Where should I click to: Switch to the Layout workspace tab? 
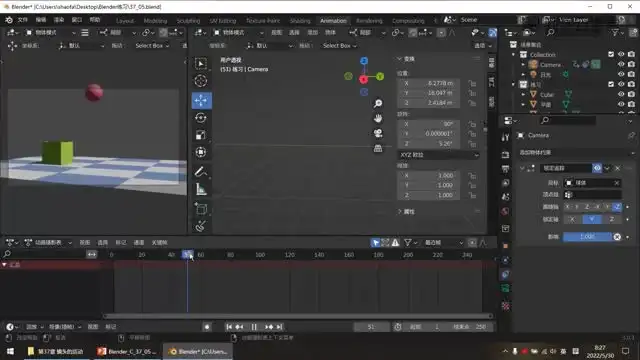pos(125,20)
